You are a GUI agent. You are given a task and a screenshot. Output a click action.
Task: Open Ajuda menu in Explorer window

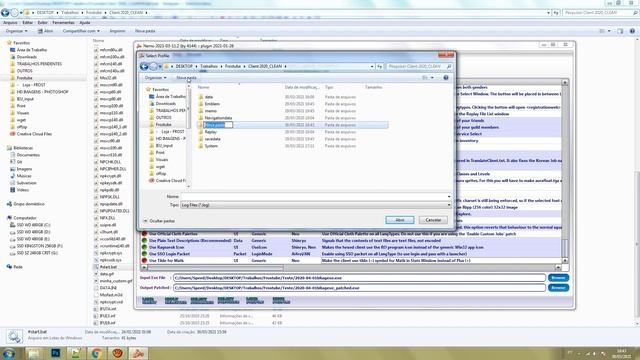point(84,23)
